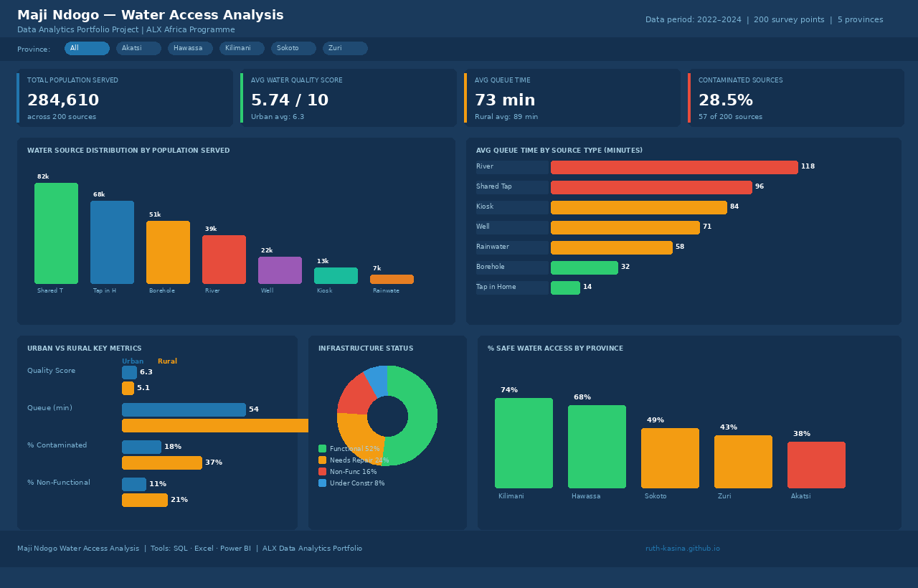Click the urban Queue bar labeled 54
The width and height of the screenshot is (918, 588).
(x=184, y=409)
